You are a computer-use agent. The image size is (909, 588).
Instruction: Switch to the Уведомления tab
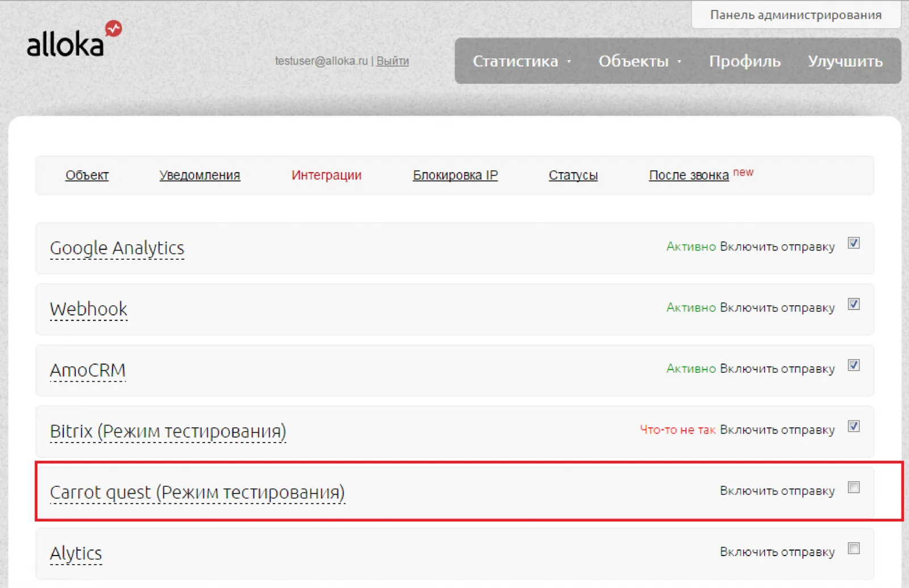pyautogui.click(x=199, y=175)
